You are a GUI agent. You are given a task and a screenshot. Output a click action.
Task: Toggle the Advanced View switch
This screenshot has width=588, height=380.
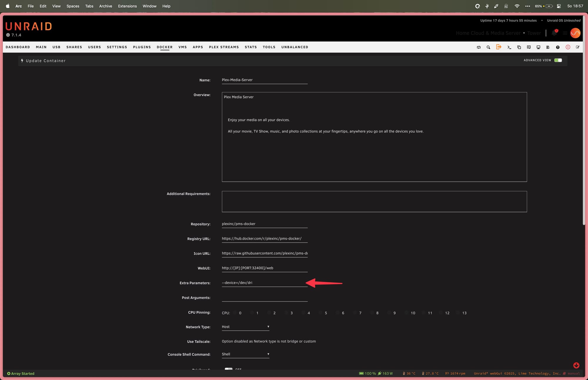[558, 60]
